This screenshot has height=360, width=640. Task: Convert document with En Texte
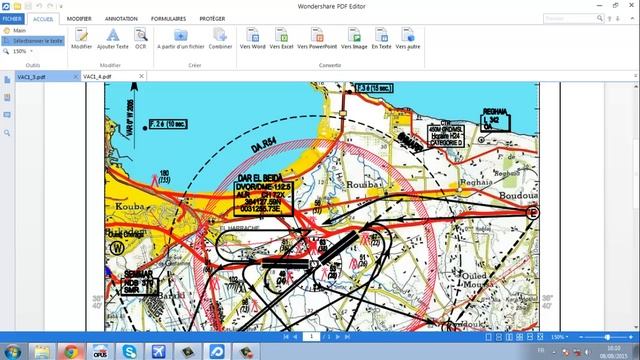pos(381,39)
